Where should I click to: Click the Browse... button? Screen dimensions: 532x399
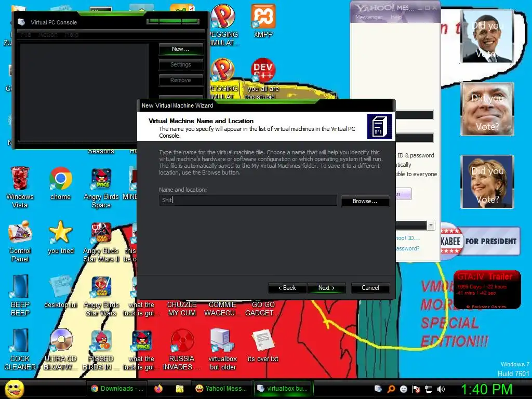click(x=365, y=201)
